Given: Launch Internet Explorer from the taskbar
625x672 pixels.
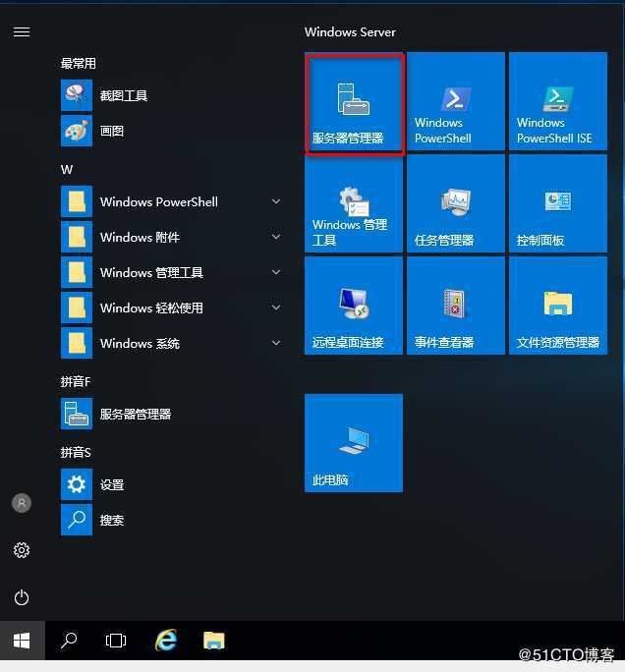Looking at the screenshot, I should (x=166, y=641).
